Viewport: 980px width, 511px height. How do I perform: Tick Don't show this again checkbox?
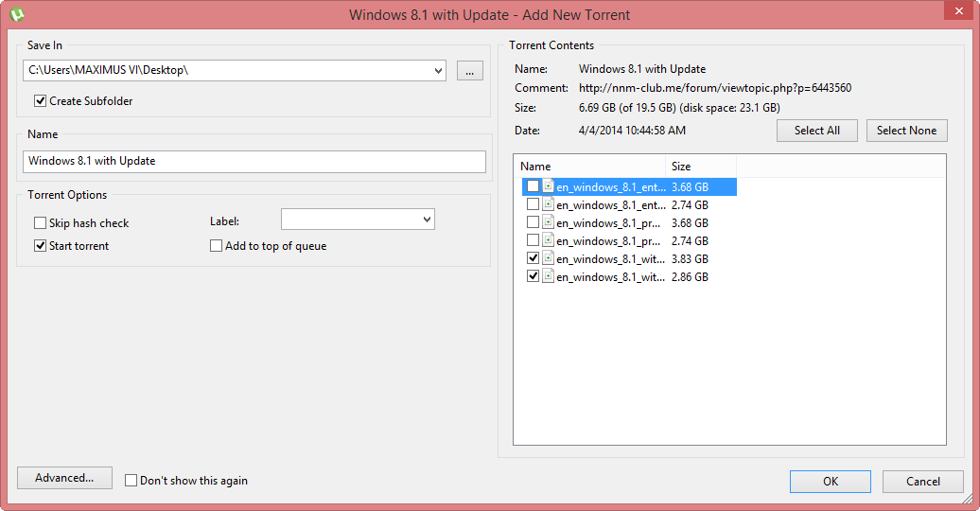click(x=131, y=481)
